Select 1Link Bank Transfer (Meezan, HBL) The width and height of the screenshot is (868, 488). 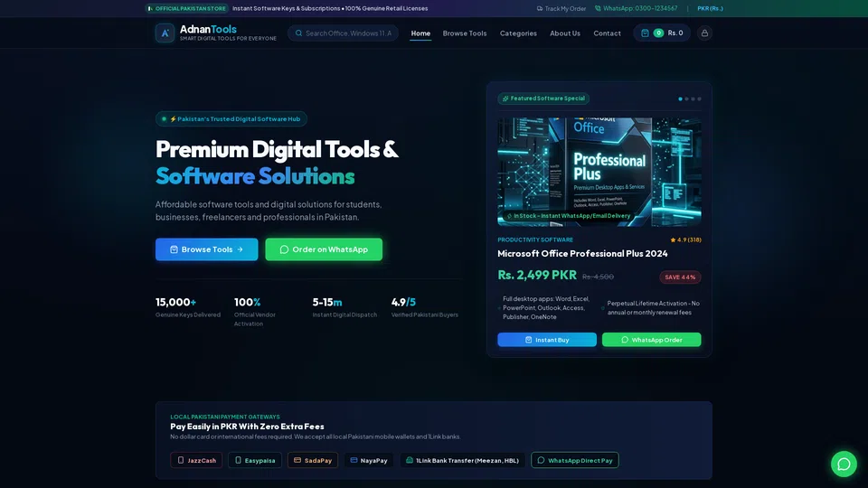pos(463,460)
